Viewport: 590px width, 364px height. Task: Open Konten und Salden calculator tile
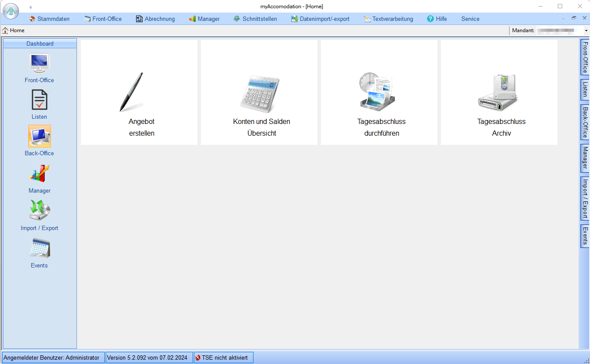(x=259, y=93)
